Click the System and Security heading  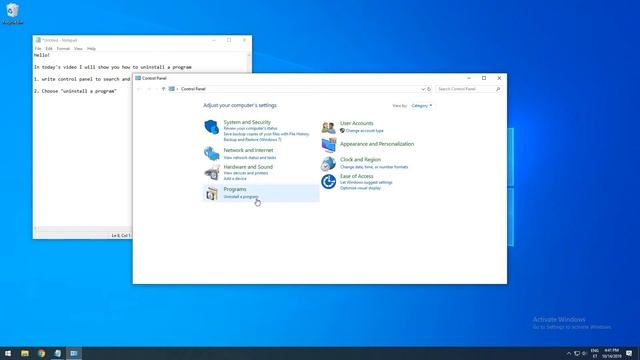247,122
